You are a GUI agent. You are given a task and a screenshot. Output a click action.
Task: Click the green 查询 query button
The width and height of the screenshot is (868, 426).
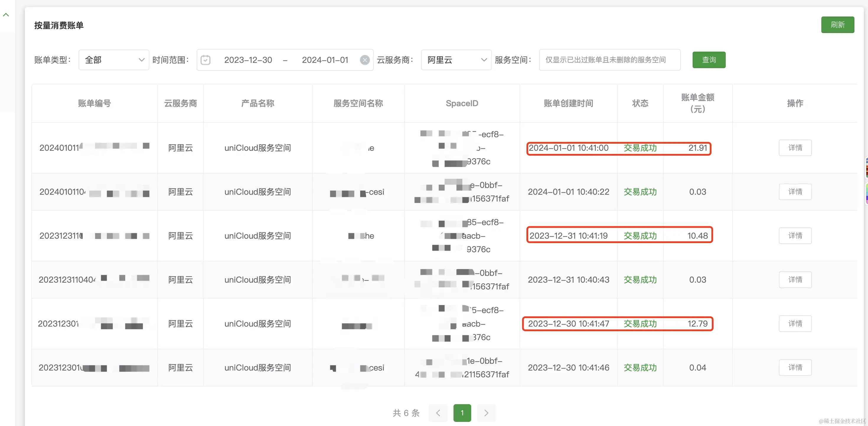coord(709,60)
